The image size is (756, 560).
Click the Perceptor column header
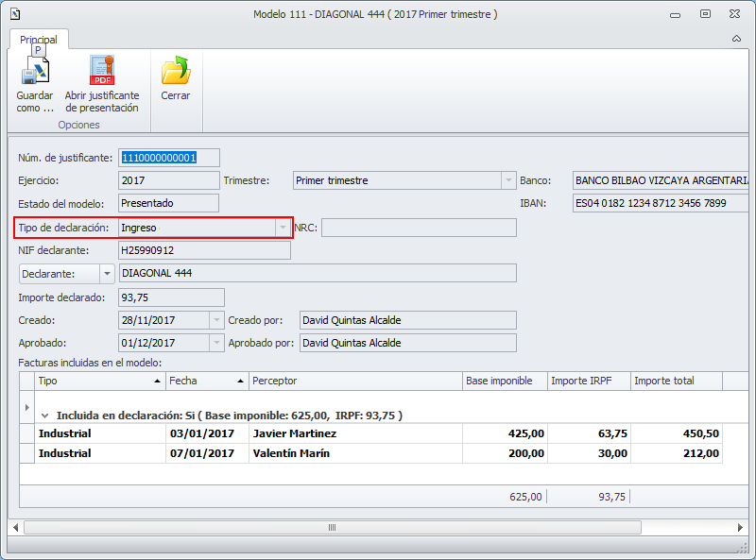coord(355,381)
